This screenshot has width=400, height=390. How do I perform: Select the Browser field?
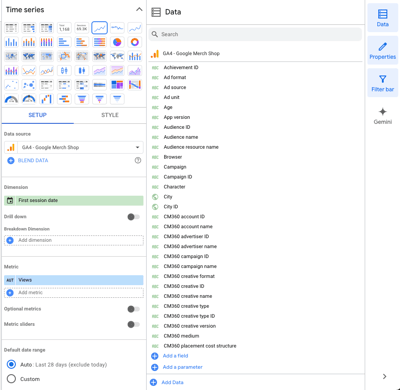173,157
